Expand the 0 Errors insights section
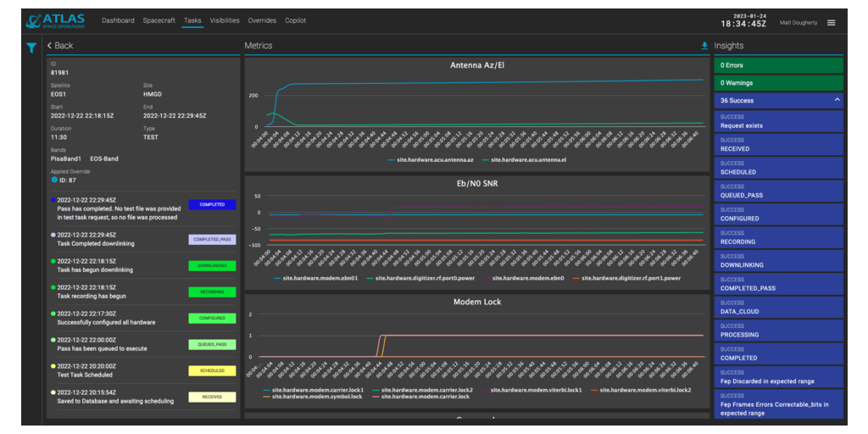 coord(778,65)
